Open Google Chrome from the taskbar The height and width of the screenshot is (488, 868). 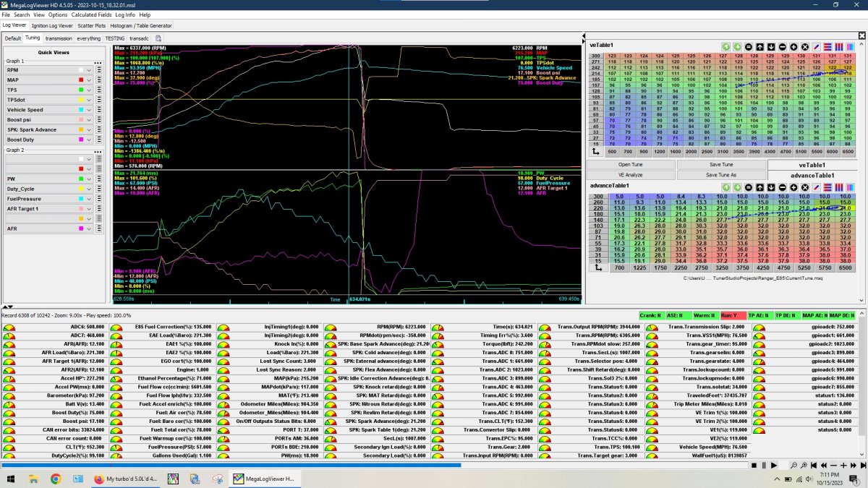pos(56,479)
